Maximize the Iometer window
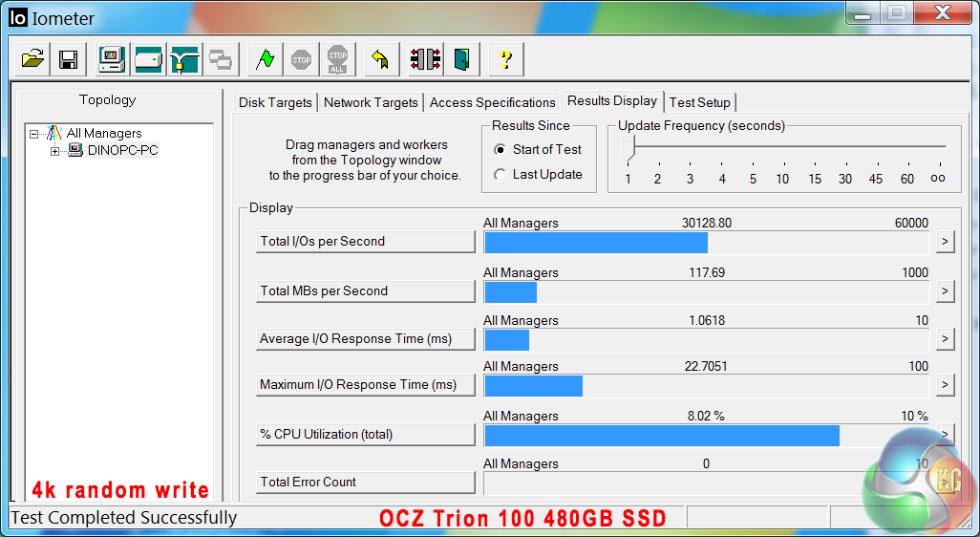 coord(896,12)
